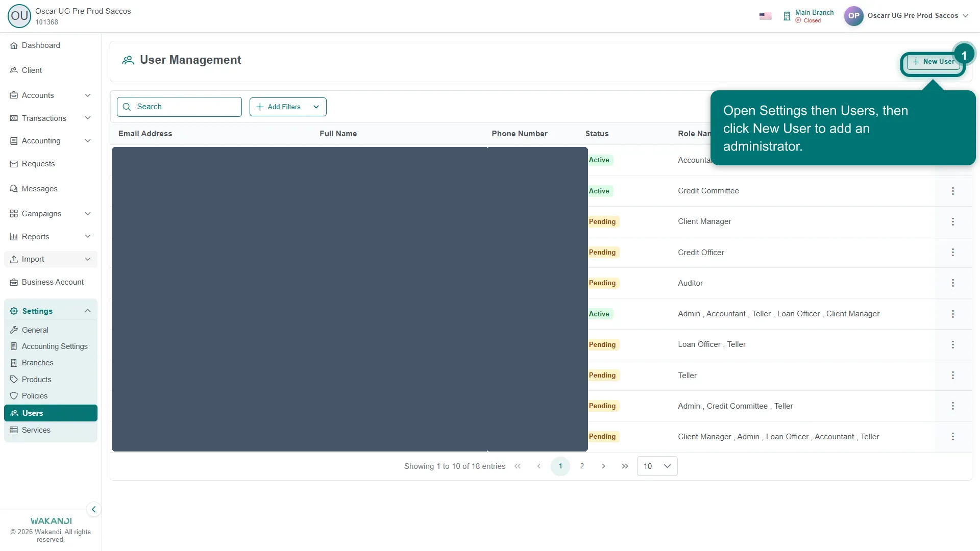
Task: Open Requests menu item
Action: point(51,164)
